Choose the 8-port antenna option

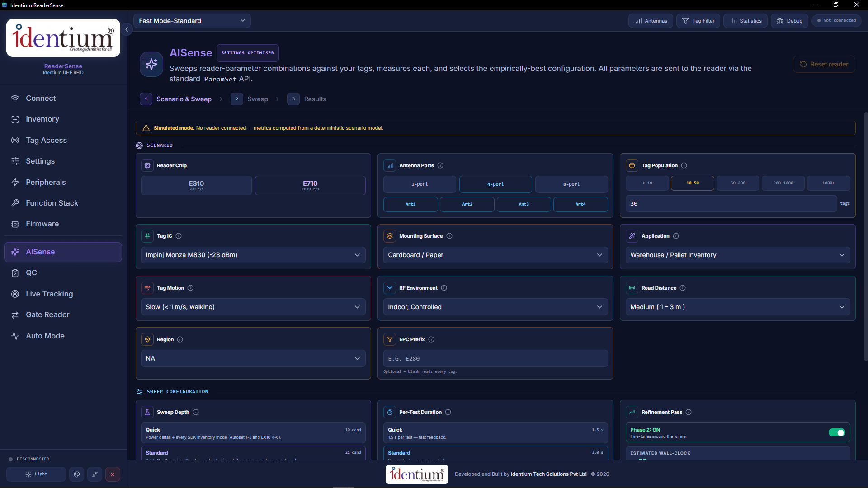pos(571,184)
